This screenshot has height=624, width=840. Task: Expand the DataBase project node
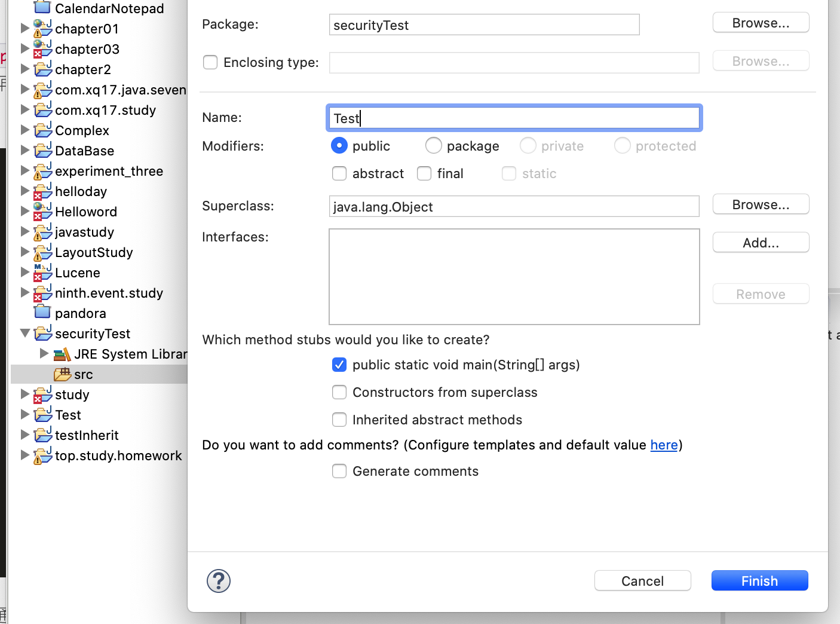(x=24, y=150)
